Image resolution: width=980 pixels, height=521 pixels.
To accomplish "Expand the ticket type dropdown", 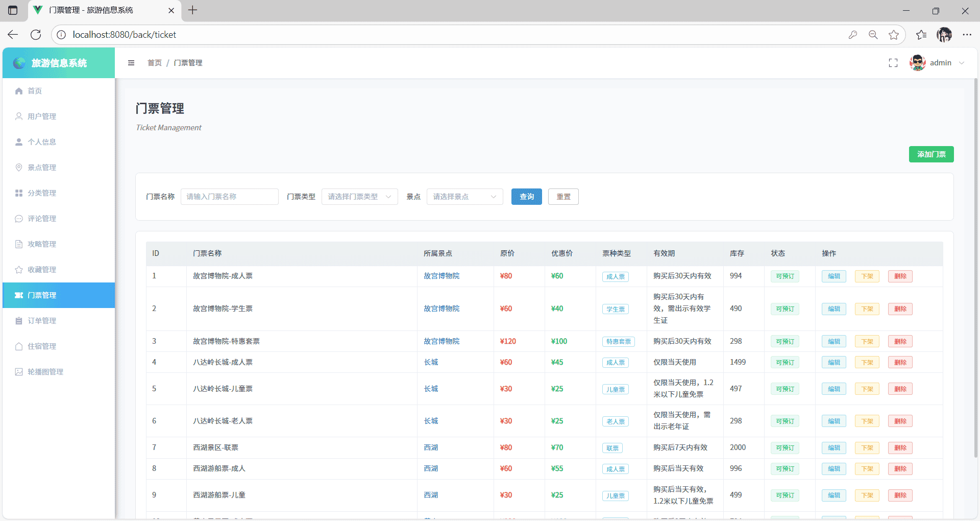I will coord(359,197).
